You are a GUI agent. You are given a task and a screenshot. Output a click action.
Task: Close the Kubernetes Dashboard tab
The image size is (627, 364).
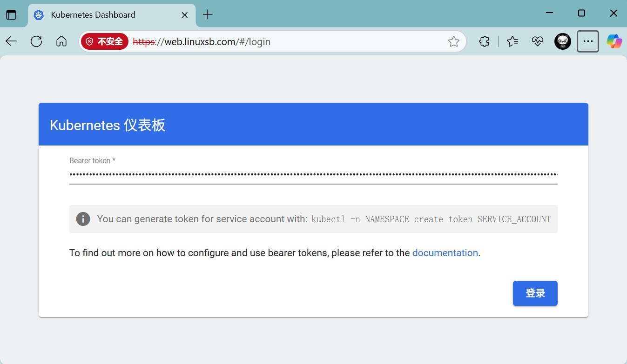coord(184,15)
